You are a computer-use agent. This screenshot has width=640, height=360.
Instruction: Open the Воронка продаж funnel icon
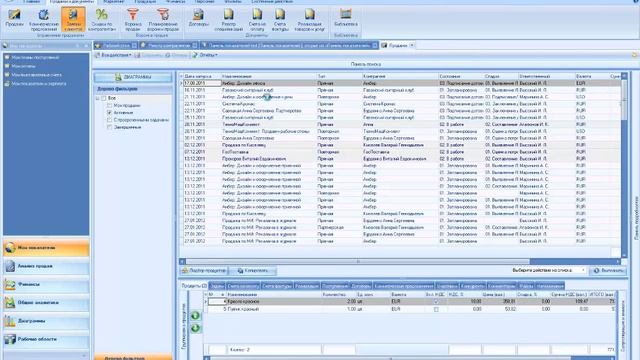point(133,19)
